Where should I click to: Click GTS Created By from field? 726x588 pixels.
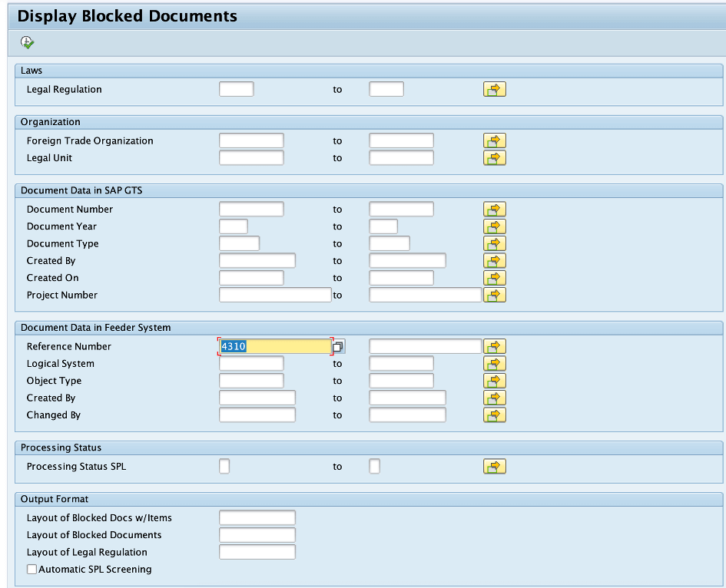click(257, 260)
